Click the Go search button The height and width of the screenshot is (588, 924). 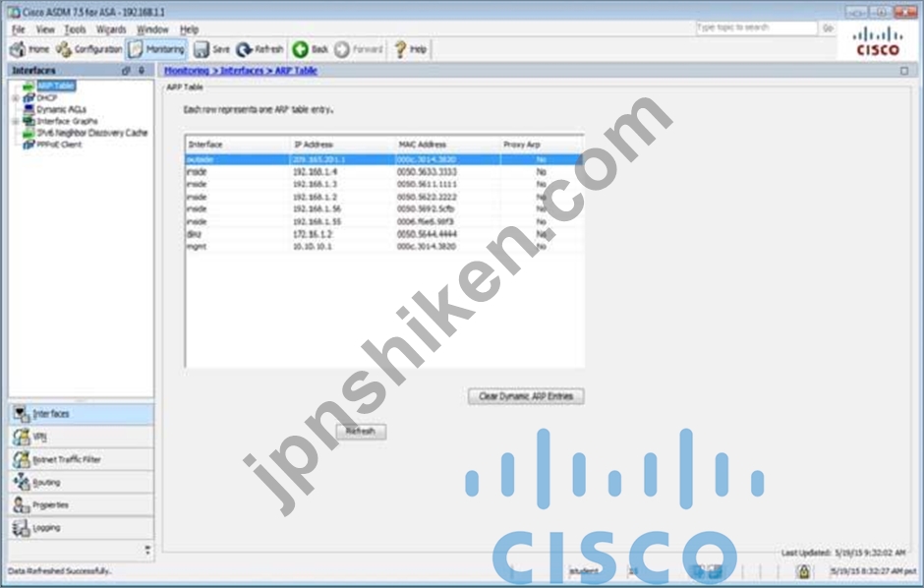click(828, 28)
